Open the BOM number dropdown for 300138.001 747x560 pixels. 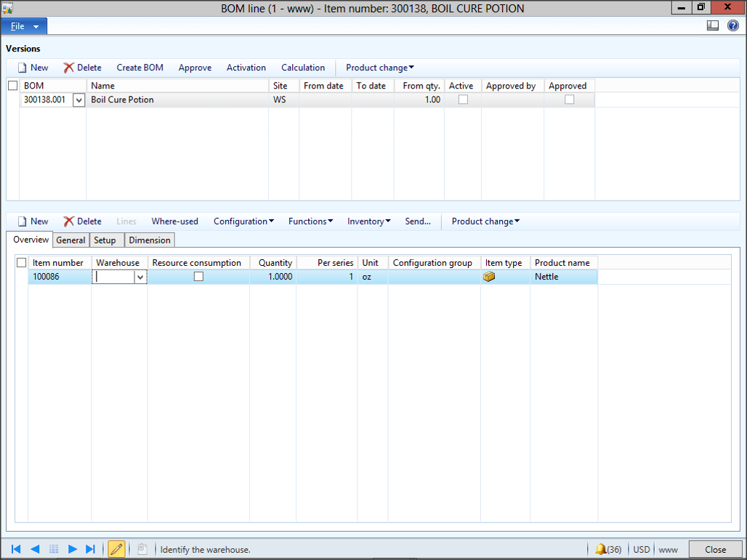[78, 100]
